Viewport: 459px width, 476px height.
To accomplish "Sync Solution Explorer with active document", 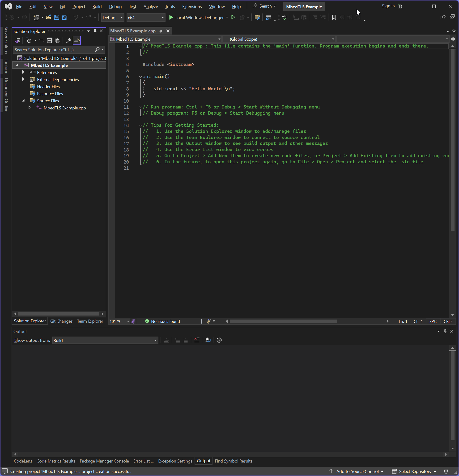I will pyautogui.click(x=41, y=40).
